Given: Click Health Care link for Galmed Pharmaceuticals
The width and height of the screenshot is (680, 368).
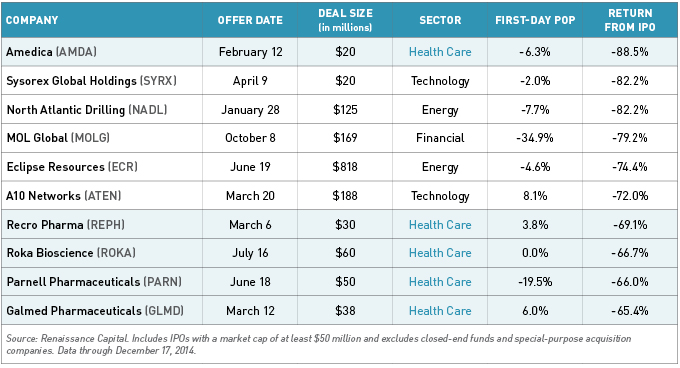Looking at the screenshot, I should click(440, 311).
